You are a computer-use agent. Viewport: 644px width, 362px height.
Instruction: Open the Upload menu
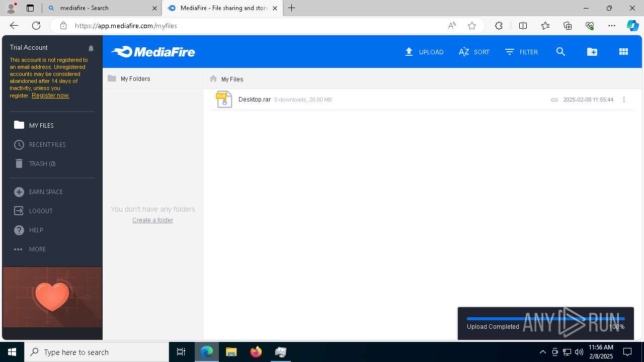coord(424,52)
